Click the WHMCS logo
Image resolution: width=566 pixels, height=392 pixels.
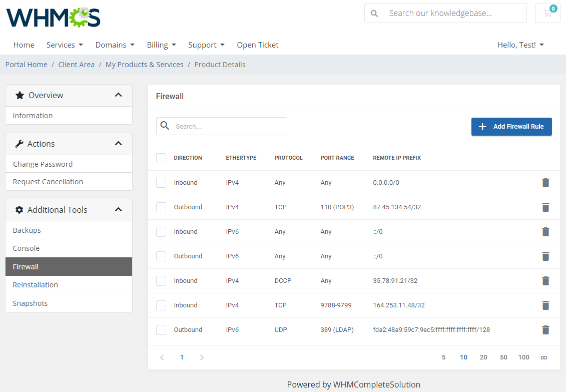pyautogui.click(x=53, y=17)
